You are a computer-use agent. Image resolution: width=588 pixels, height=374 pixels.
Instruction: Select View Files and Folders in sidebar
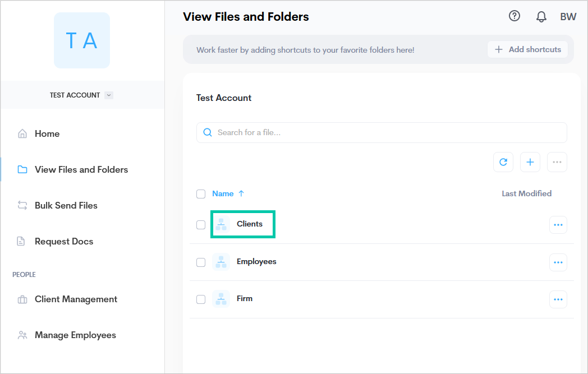(x=82, y=169)
